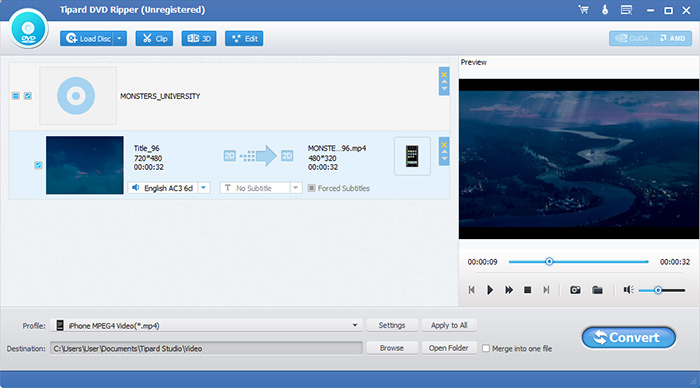Play the preview video
Viewport: 700px width, 388px height.
pos(490,290)
